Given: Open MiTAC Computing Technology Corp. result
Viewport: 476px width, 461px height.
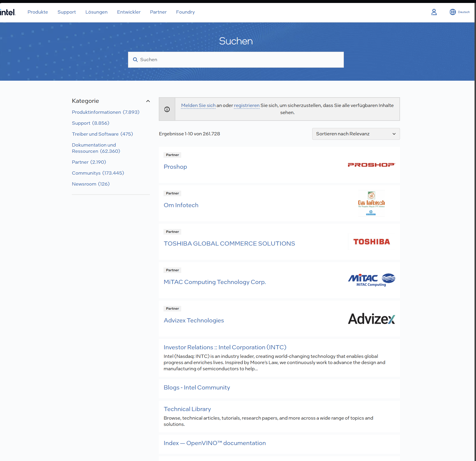Looking at the screenshot, I should click(x=215, y=282).
